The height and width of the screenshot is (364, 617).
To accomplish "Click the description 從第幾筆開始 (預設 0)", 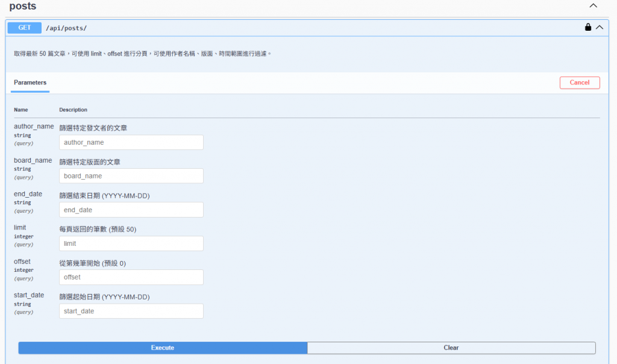I will click(x=92, y=263).
